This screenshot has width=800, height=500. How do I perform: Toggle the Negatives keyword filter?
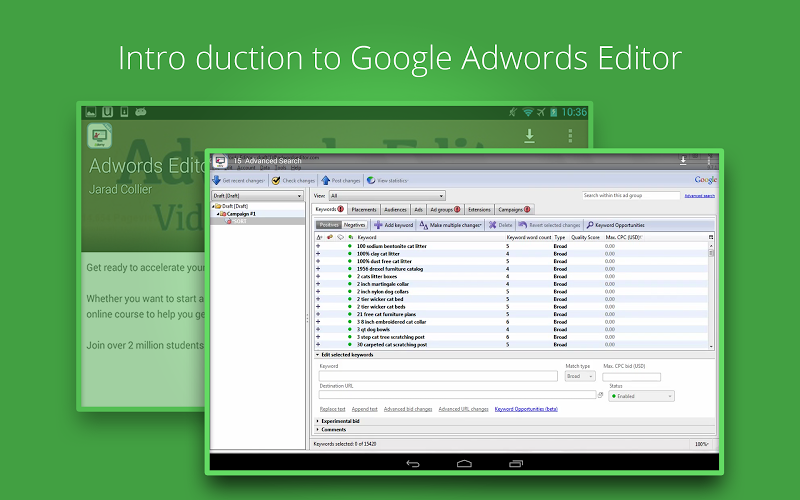tap(354, 225)
